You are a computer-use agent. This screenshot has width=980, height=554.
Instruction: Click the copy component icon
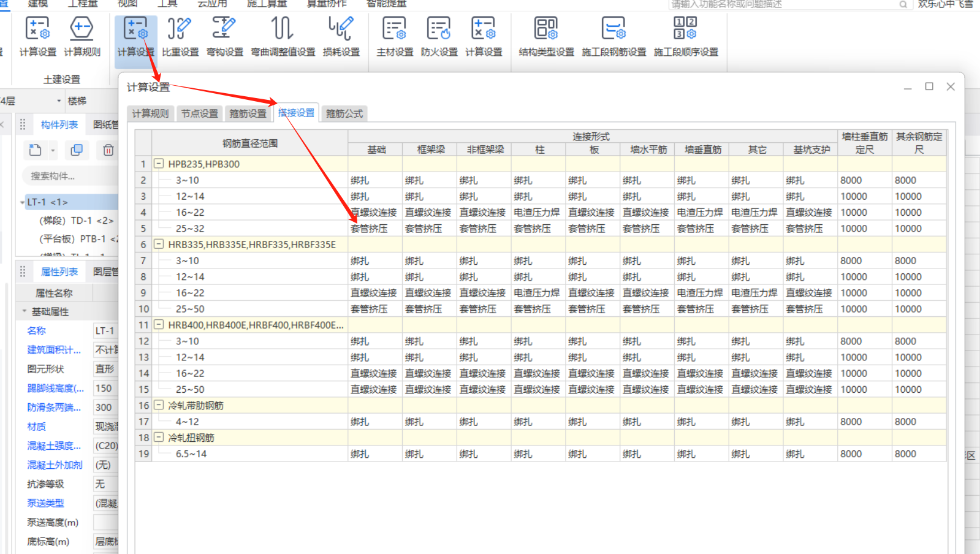click(77, 150)
